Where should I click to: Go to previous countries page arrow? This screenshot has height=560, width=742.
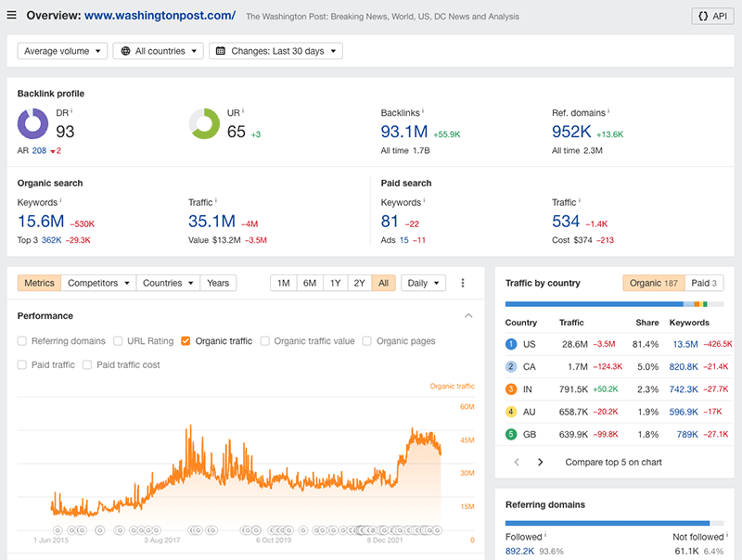coord(517,462)
